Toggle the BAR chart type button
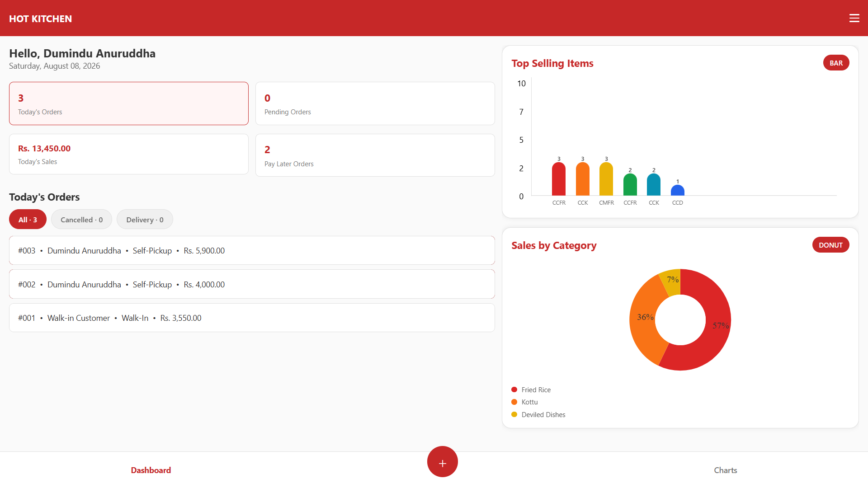This screenshot has height=488, width=868. click(x=836, y=63)
